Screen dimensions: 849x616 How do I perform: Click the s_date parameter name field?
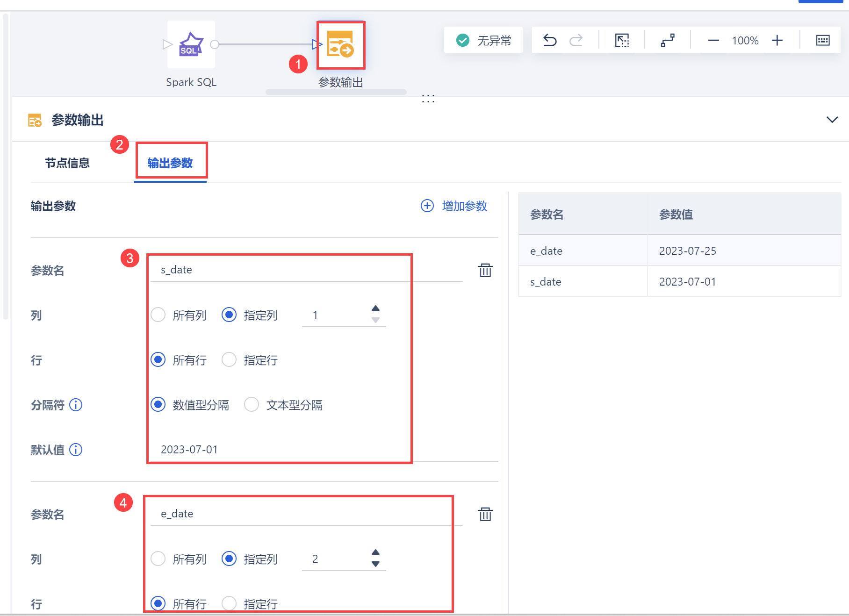coord(307,270)
